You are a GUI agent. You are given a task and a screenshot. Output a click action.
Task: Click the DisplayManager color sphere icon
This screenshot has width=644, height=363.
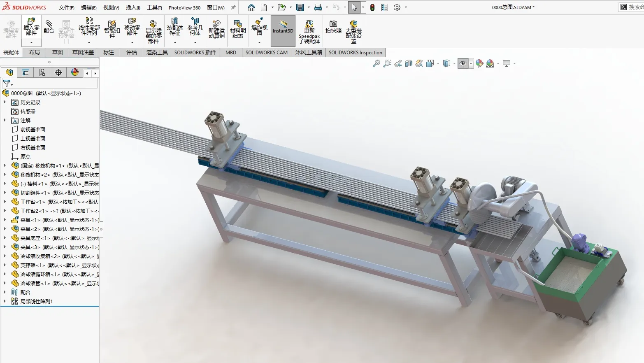pyautogui.click(x=75, y=72)
